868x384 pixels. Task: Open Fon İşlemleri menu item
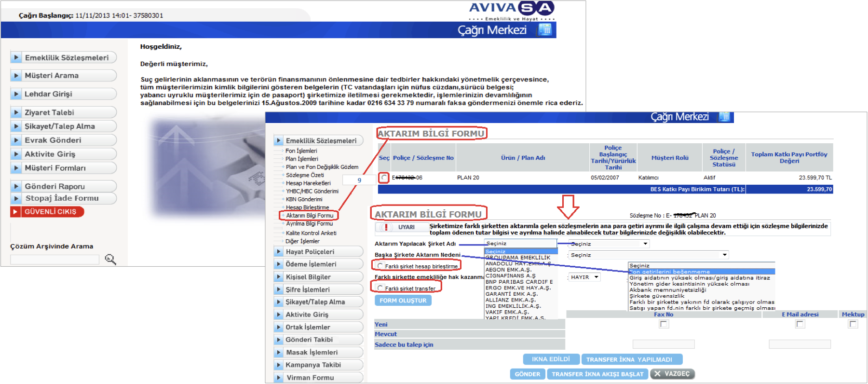[x=301, y=151]
